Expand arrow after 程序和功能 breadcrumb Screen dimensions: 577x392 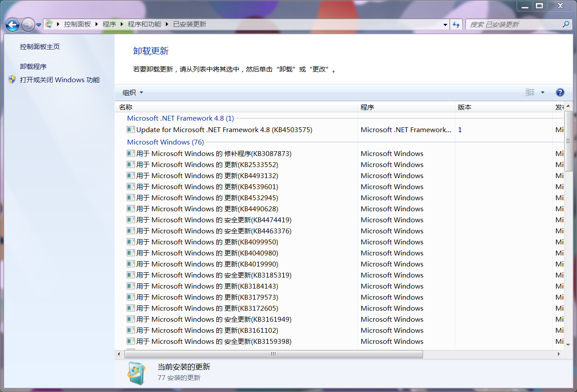coord(167,24)
